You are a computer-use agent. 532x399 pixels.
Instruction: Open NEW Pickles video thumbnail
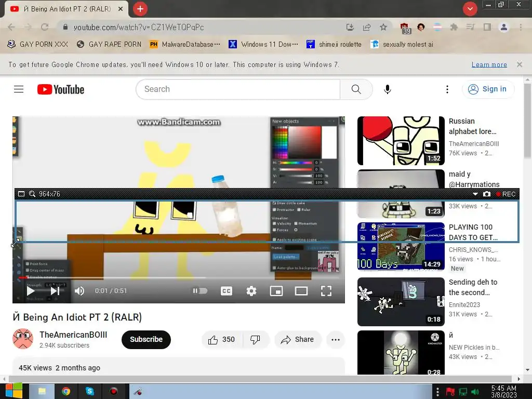pyautogui.click(x=401, y=353)
